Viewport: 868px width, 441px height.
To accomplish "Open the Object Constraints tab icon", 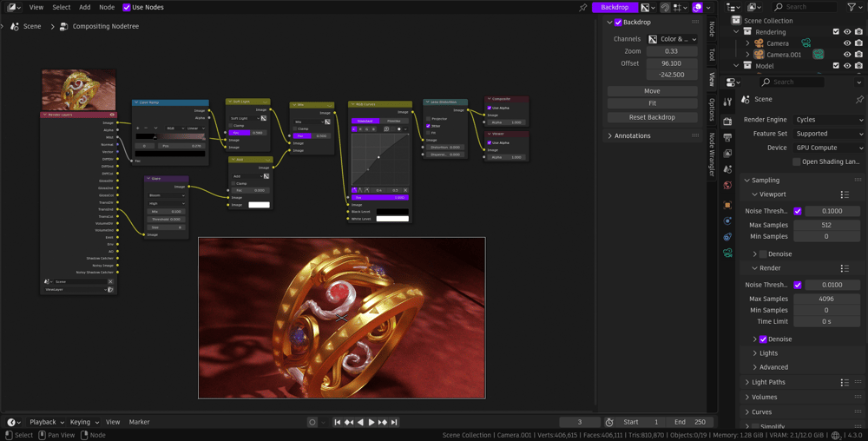I will point(727,237).
